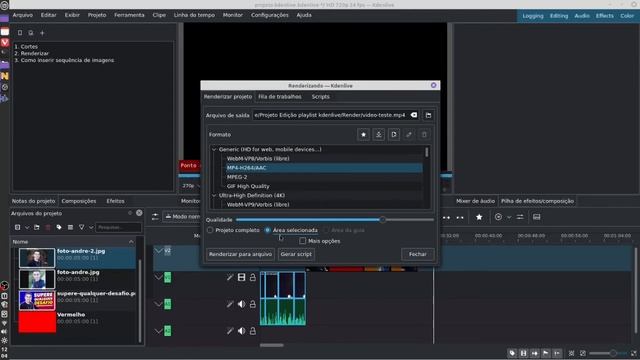Click the fit zoom icon in status bar

tap(571, 353)
